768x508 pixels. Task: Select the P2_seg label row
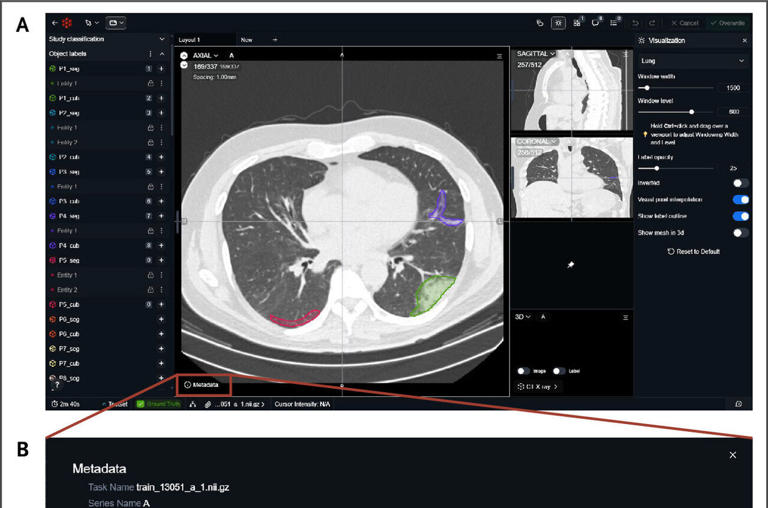tap(107, 113)
